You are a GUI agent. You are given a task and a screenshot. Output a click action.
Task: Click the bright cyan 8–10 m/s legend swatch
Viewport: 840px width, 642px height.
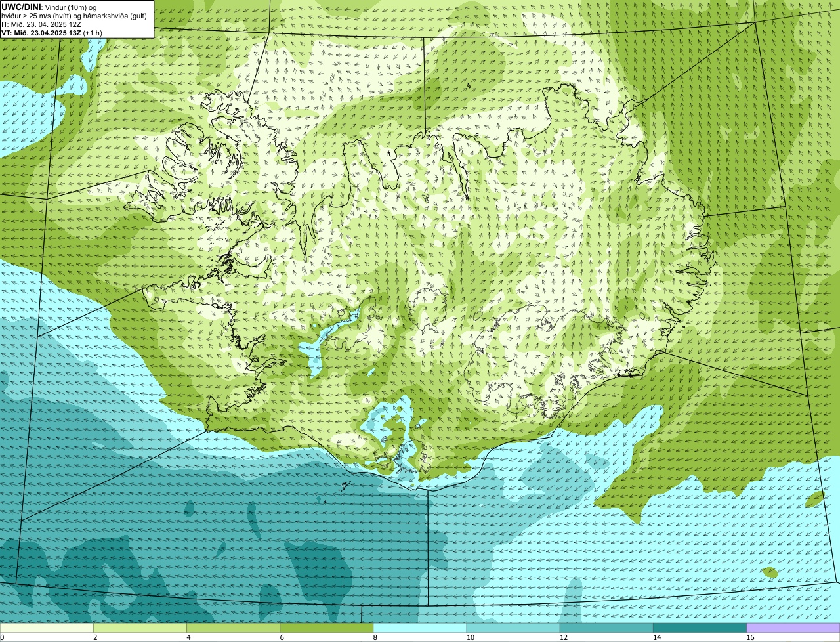tap(420, 628)
